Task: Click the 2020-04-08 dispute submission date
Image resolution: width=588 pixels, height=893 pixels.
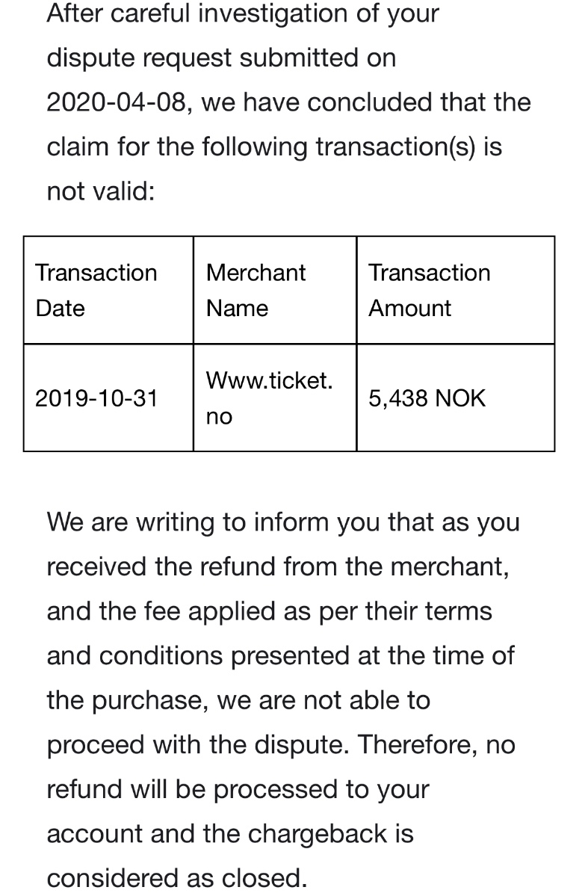Action: [117, 102]
